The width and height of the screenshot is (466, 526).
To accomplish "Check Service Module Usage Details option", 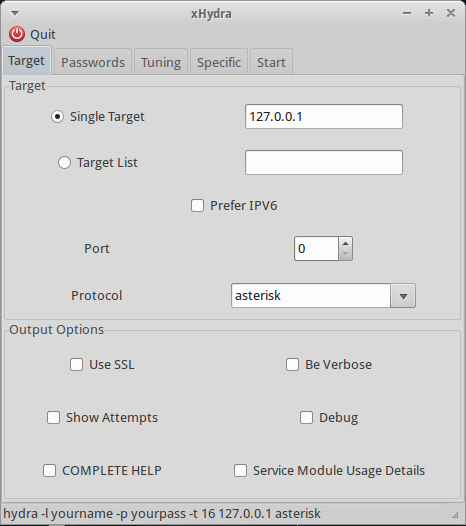I will [240, 470].
